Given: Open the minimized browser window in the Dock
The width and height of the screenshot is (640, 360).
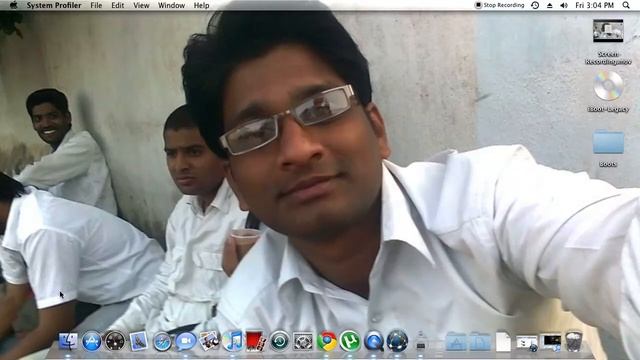Looking at the screenshot, I should (527, 343).
